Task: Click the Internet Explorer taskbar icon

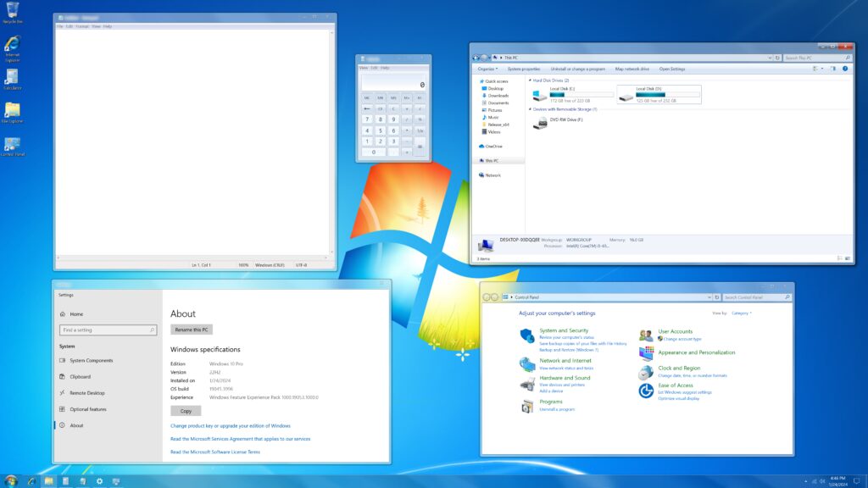Action: [x=31, y=481]
